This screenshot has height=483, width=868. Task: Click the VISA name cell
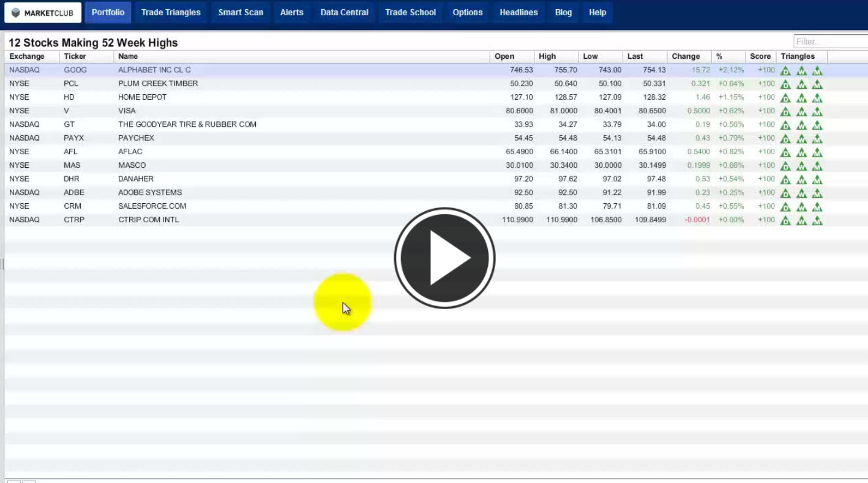click(x=127, y=111)
